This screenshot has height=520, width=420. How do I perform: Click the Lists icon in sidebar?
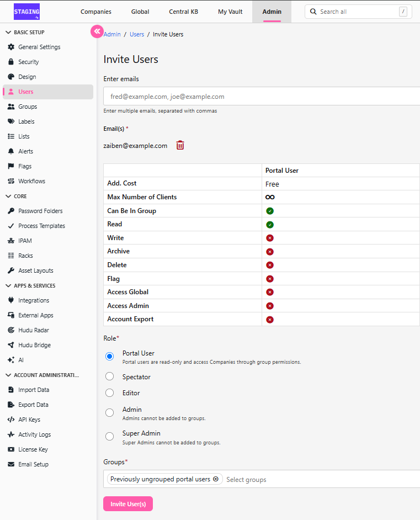pyautogui.click(x=11, y=137)
